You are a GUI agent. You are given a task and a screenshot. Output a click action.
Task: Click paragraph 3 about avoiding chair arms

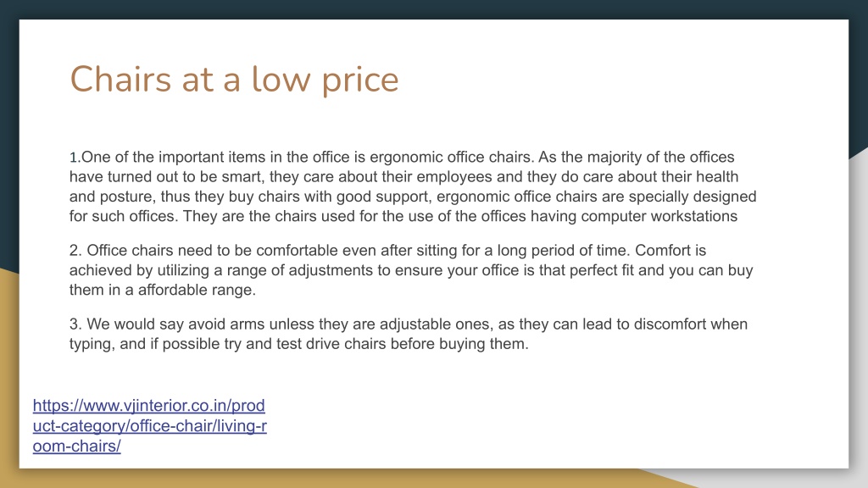408,334
